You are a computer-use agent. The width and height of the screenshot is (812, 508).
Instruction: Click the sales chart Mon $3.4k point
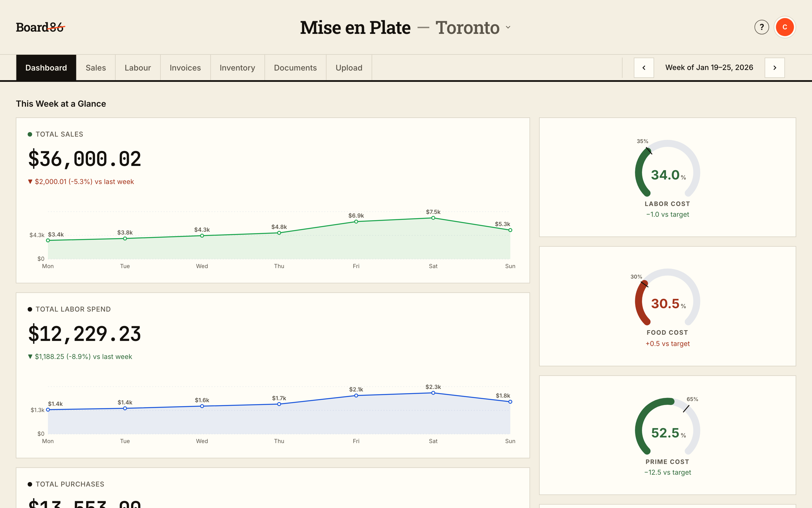click(x=48, y=240)
